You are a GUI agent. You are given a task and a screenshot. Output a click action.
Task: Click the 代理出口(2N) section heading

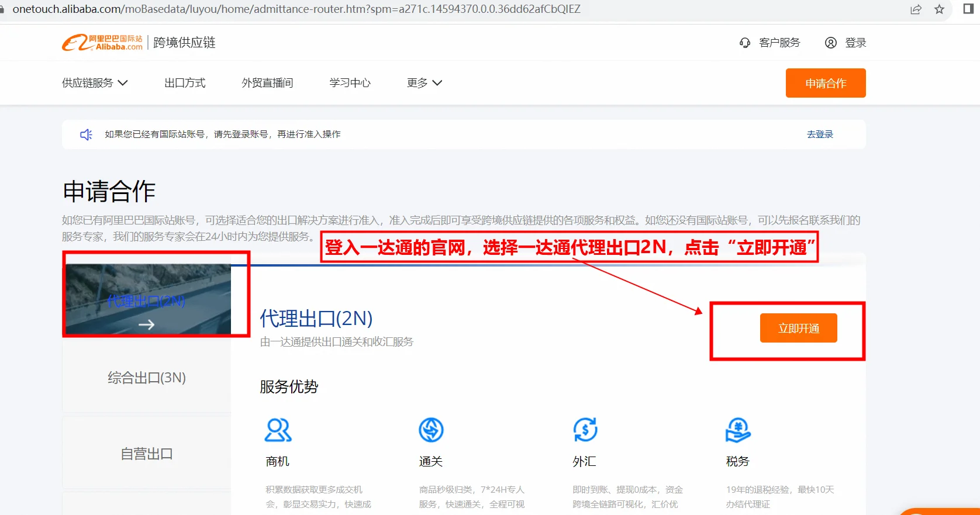point(316,319)
